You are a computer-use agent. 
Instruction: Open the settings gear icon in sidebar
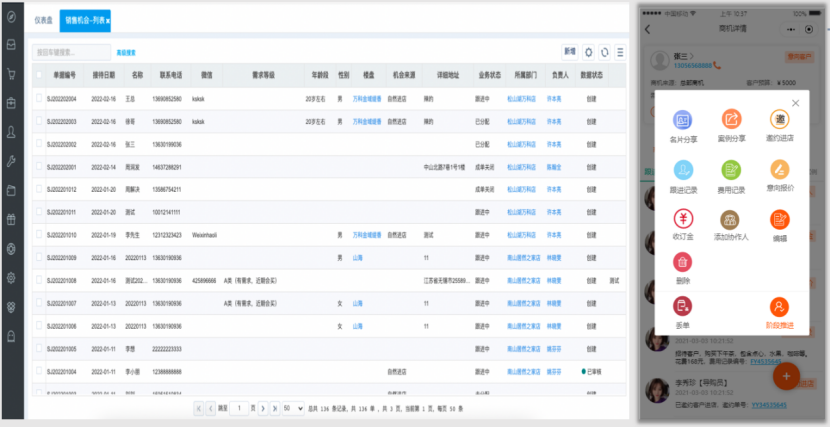tap(11, 278)
